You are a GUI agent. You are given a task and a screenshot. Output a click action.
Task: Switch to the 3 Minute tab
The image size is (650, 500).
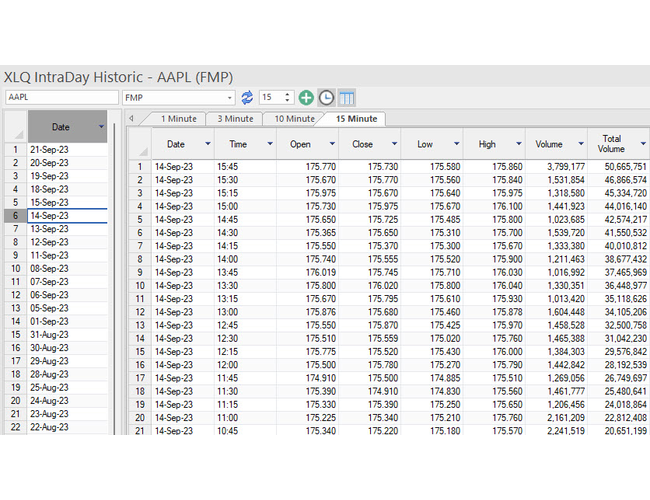235,119
